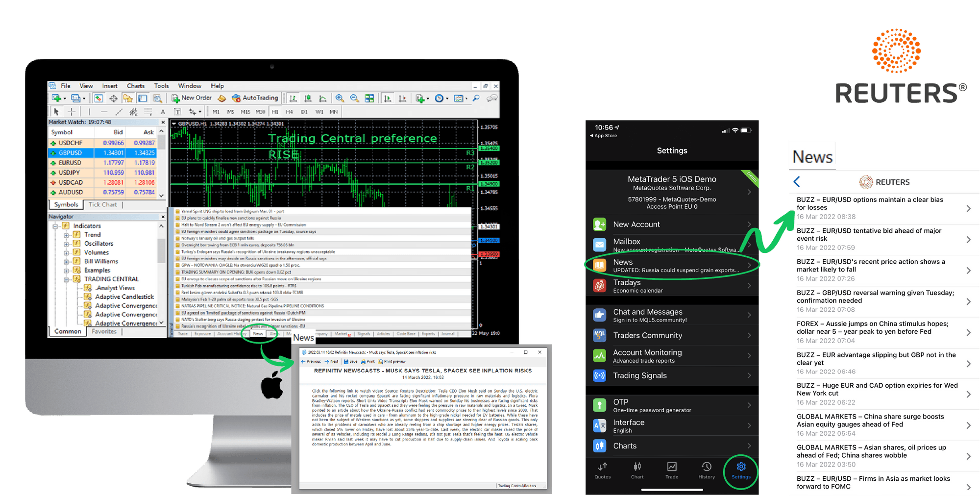Screen dimensions: 980x496
Task: Switch to the Tick Chart tab
Action: [103, 204]
